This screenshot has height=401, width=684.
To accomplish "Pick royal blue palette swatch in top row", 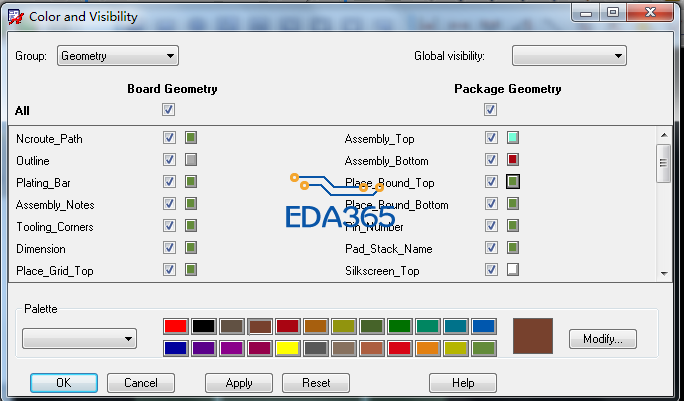I will point(484,326).
